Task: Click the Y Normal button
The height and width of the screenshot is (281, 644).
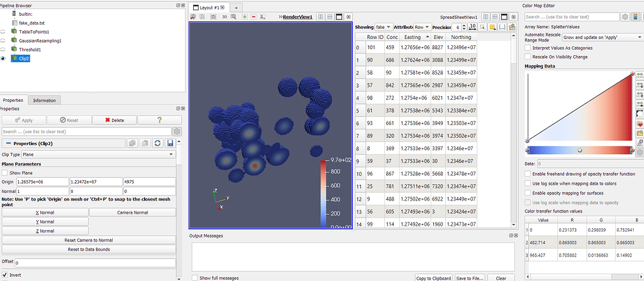Action: click(x=45, y=221)
